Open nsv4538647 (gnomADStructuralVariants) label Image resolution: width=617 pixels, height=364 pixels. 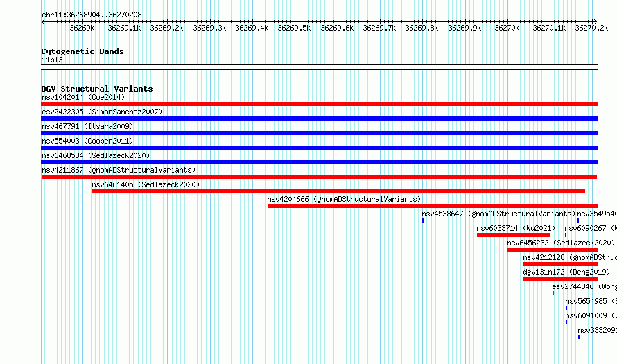pyautogui.click(x=498, y=214)
